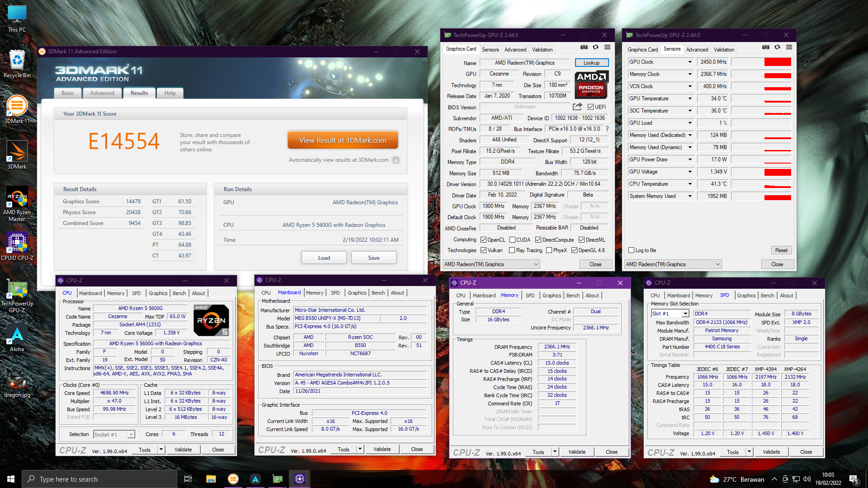Click Bus Interface question mark in GPU-Z
Image resolution: width=868 pixels, height=488 pixels.
607,129
